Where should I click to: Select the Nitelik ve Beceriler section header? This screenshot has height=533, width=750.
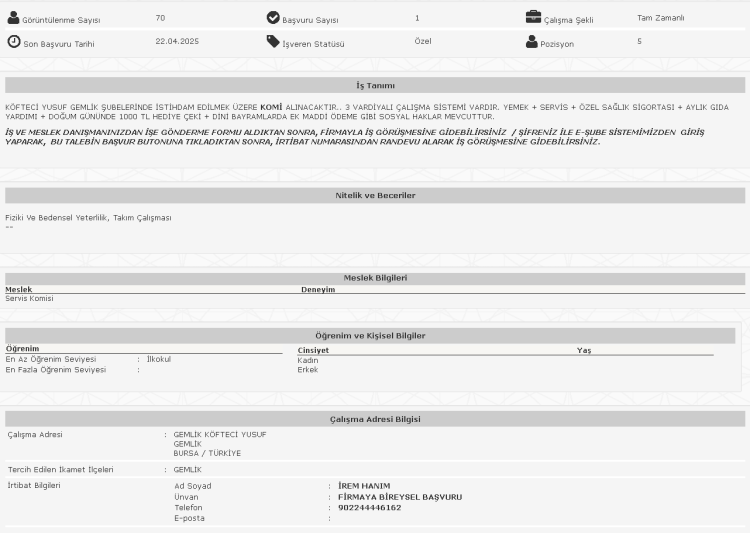(x=375, y=195)
